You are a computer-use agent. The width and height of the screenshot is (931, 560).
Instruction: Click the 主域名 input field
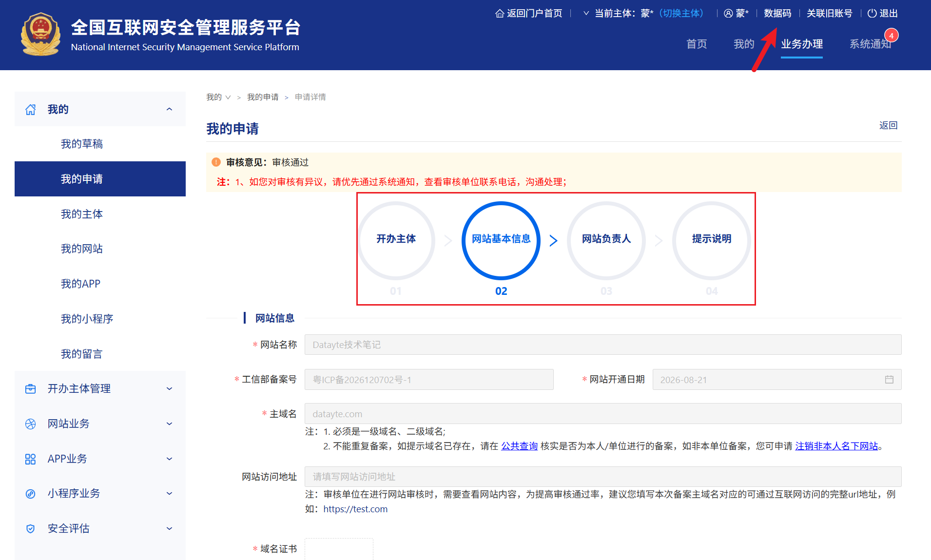(x=603, y=414)
